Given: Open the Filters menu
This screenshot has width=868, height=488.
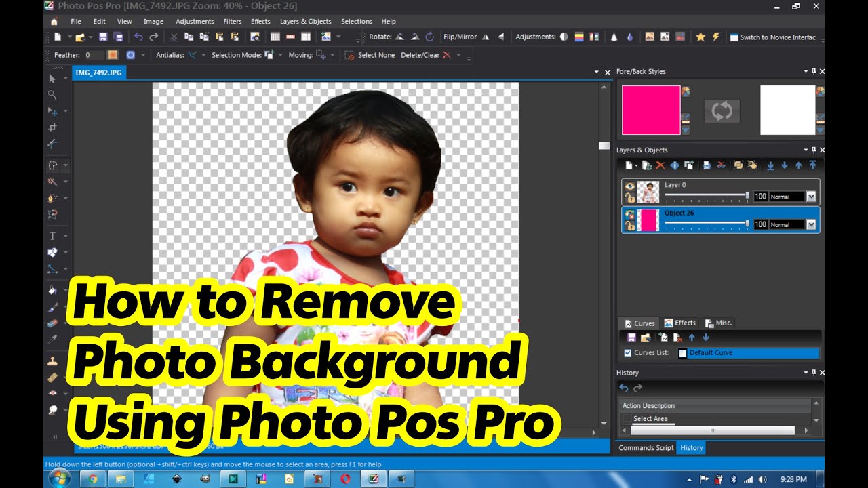Looking at the screenshot, I should [x=233, y=22].
